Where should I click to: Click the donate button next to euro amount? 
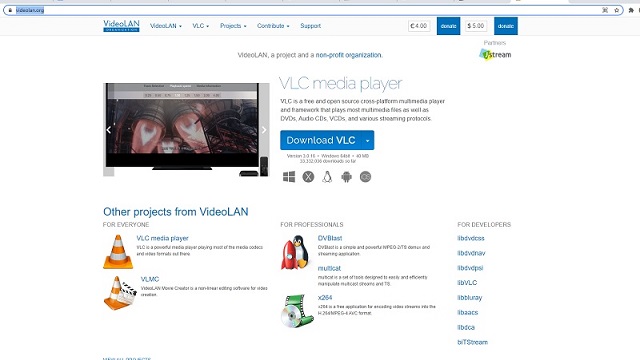click(x=448, y=26)
